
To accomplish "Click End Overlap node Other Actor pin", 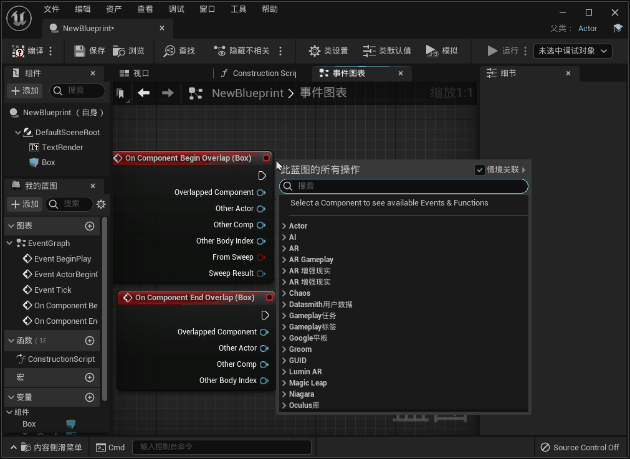I will click(x=264, y=348).
